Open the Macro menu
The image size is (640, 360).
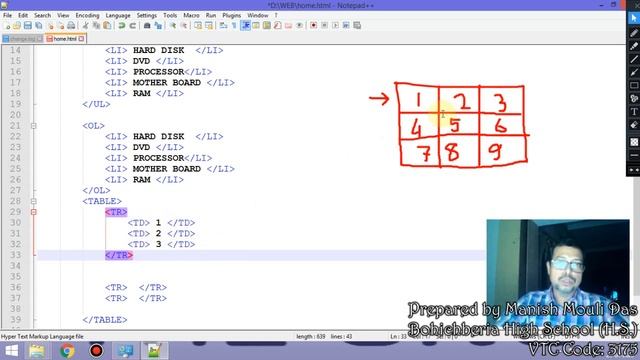coord(191,15)
